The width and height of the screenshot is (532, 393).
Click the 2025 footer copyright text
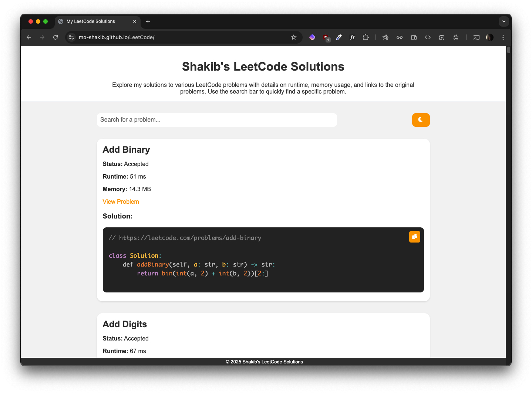coord(264,362)
